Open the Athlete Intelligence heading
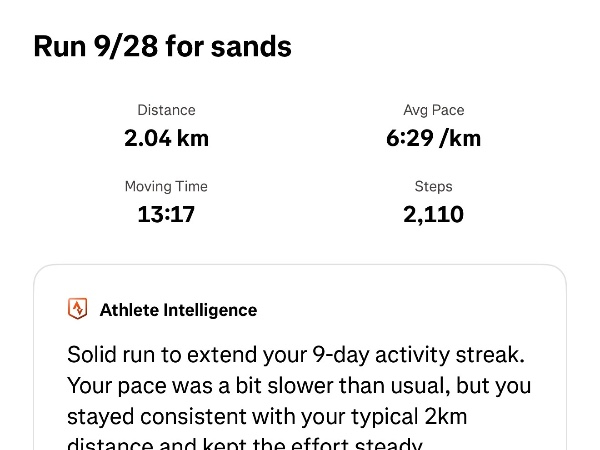Screen dimensions: 600x450 point(178,310)
